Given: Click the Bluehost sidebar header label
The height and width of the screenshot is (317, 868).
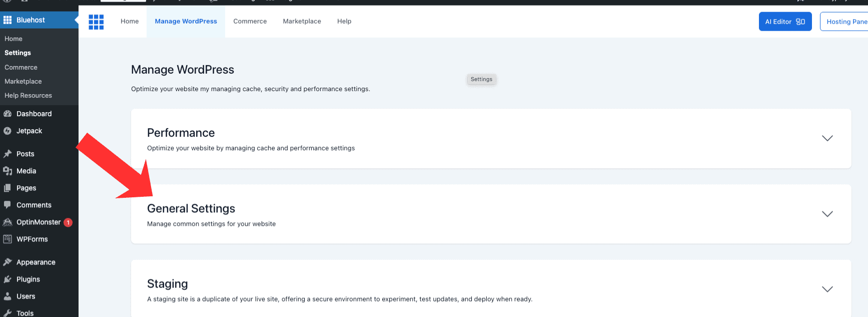Looking at the screenshot, I should (31, 20).
